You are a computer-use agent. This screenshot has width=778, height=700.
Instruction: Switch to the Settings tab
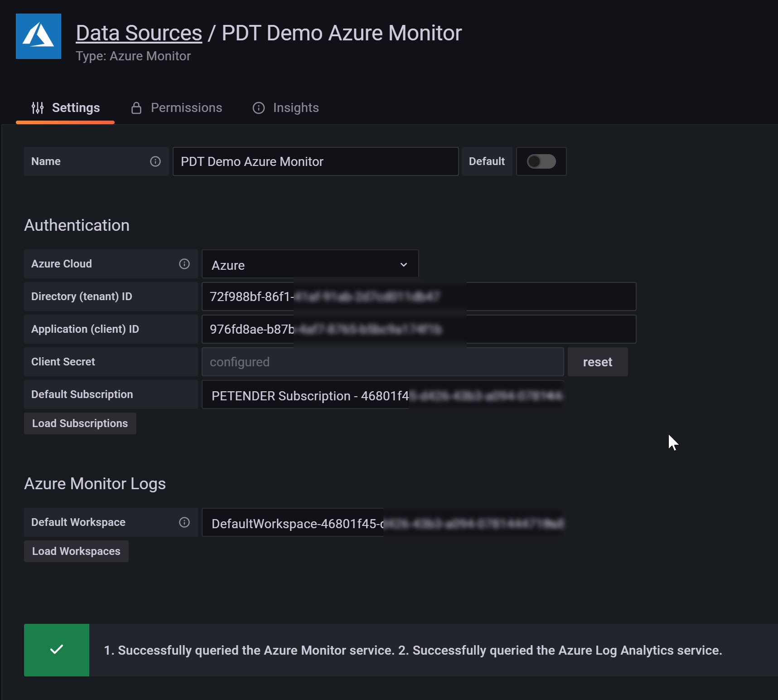(65, 108)
